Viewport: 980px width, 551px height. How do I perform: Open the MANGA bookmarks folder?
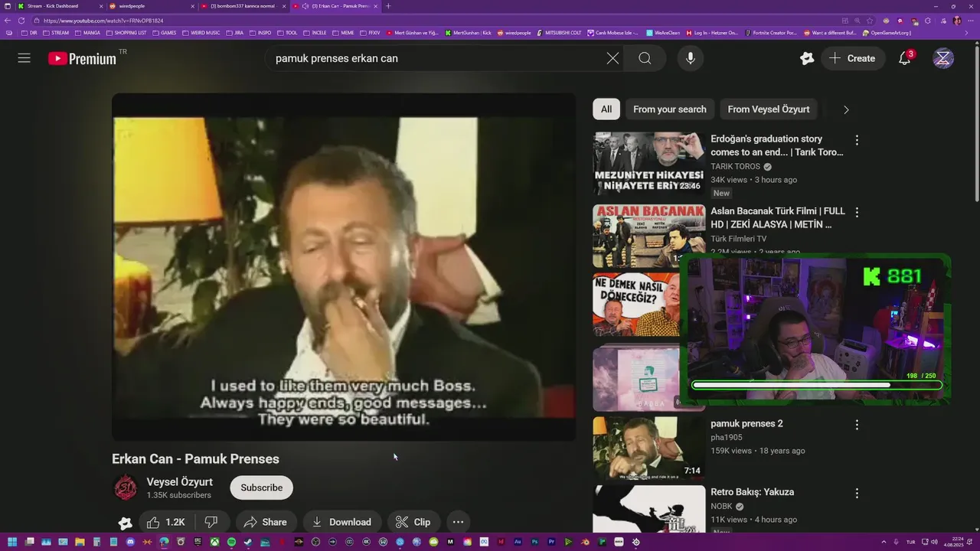pyautogui.click(x=87, y=33)
